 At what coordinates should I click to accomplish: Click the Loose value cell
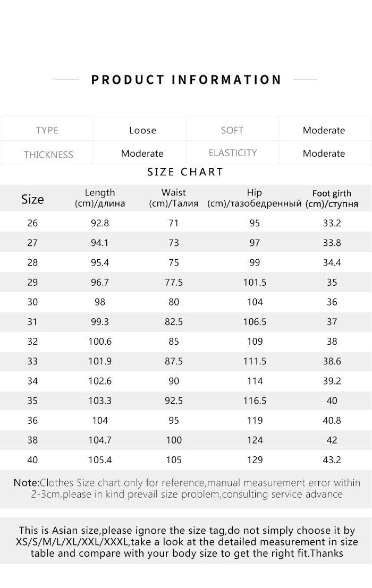(142, 130)
